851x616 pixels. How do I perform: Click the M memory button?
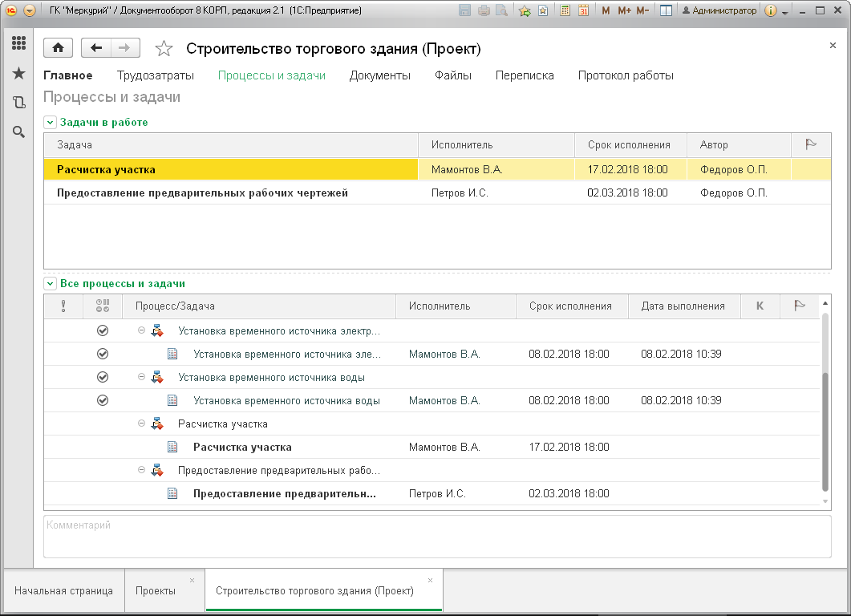(x=606, y=10)
